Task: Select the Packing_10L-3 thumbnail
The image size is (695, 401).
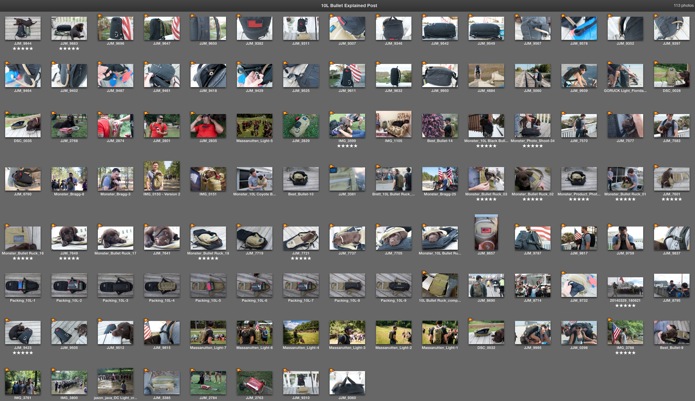Action: click(115, 285)
